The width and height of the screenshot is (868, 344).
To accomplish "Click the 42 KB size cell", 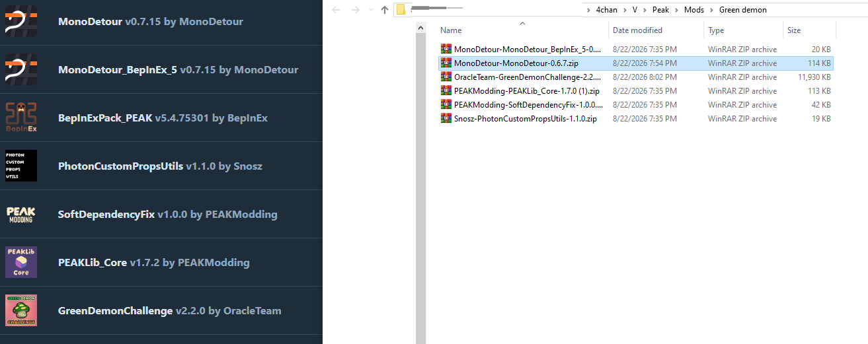I will pyautogui.click(x=821, y=105).
